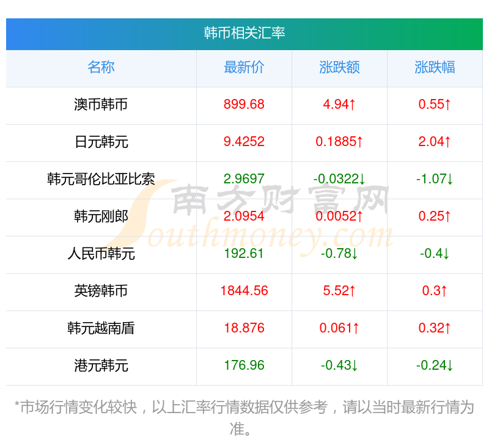Image resolution: width=489 pixels, height=448 pixels.
Task: Select the 英镑韩币 row name
Action: (101, 291)
